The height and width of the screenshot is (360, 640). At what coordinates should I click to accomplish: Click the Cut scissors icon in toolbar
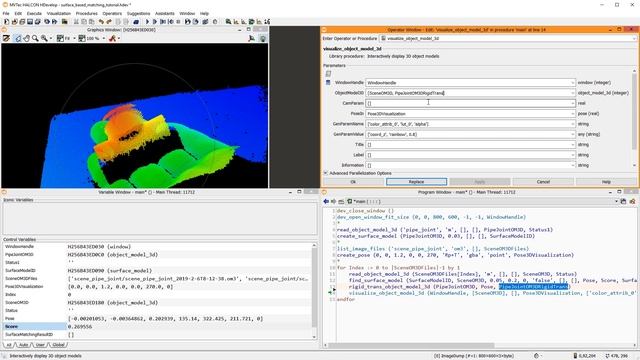click(76, 22)
